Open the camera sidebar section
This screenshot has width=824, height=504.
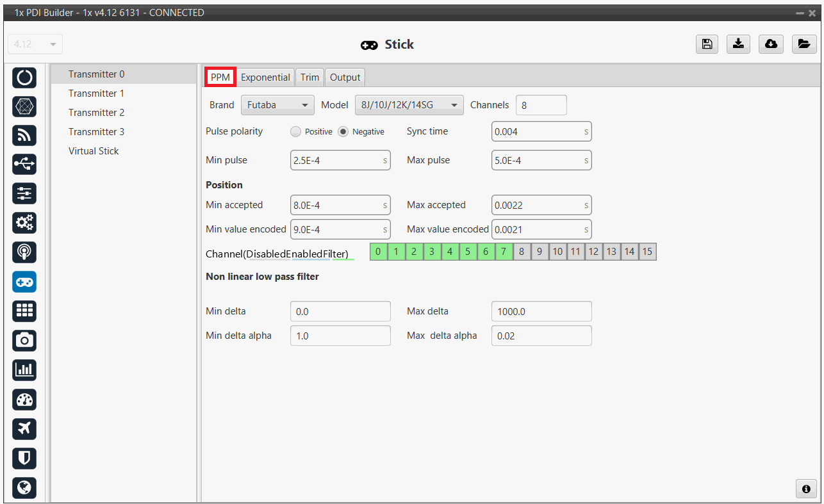coord(24,340)
